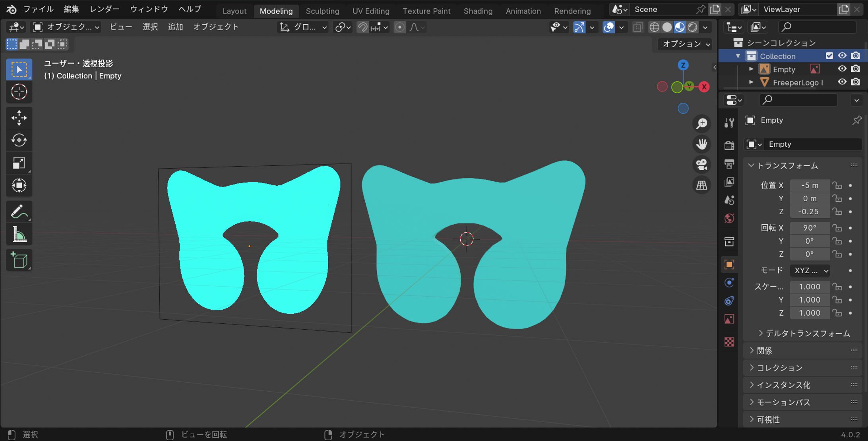Select the Rotate tool
The height and width of the screenshot is (441, 868).
pyautogui.click(x=19, y=140)
